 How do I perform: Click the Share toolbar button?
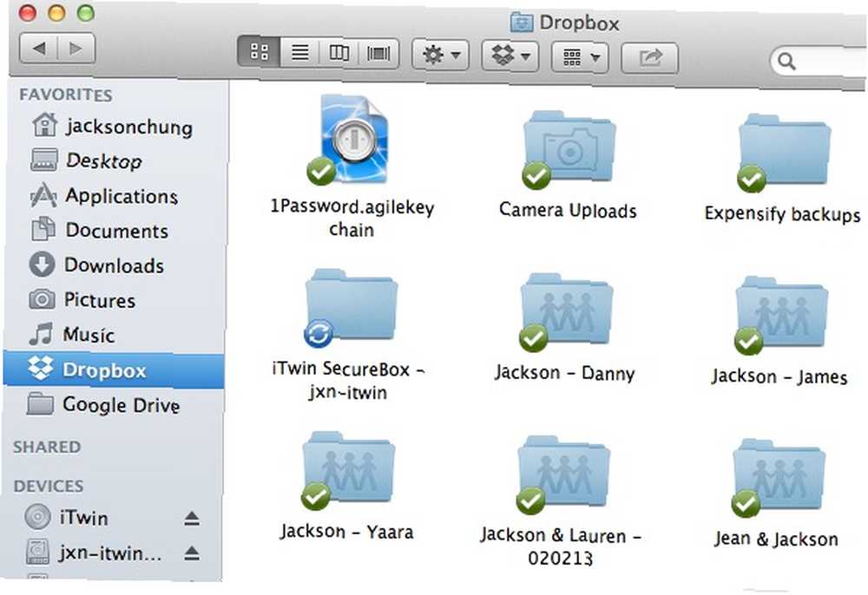[650, 57]
